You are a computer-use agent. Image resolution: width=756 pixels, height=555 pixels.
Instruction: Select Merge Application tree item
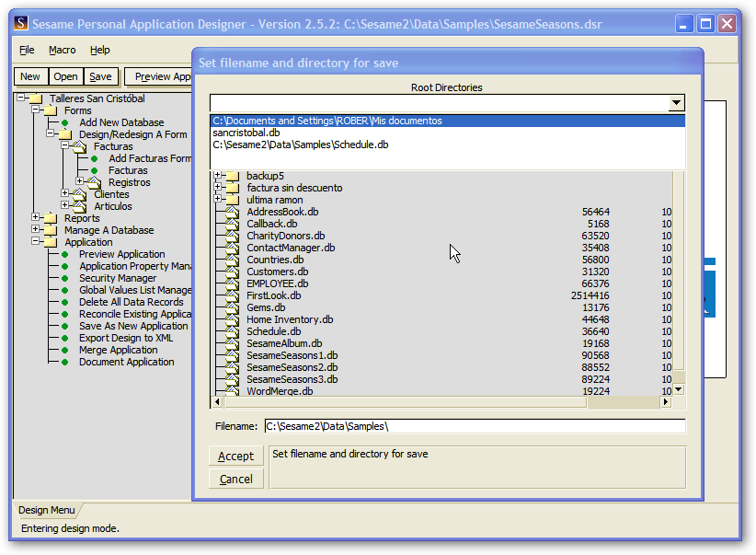coord(118,350)
